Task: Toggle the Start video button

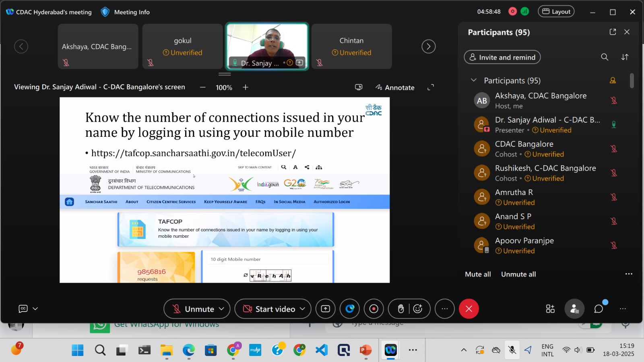Action: (x=270, y=309)
